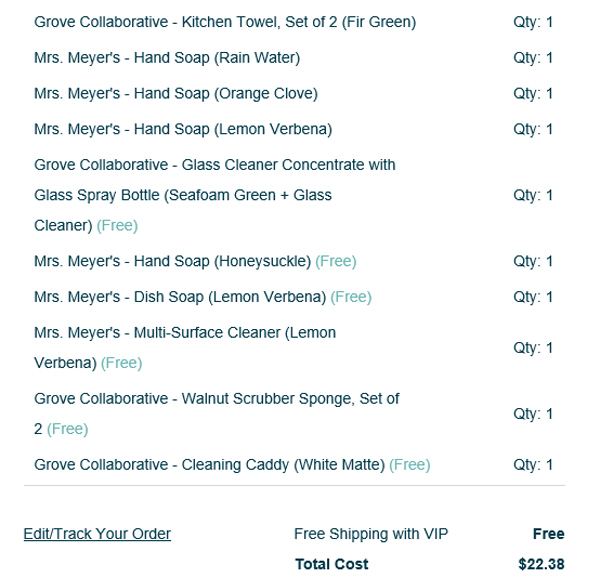
Task: Select the Kitchen Towel Fir Green item
Action: [x=225, y=22]
